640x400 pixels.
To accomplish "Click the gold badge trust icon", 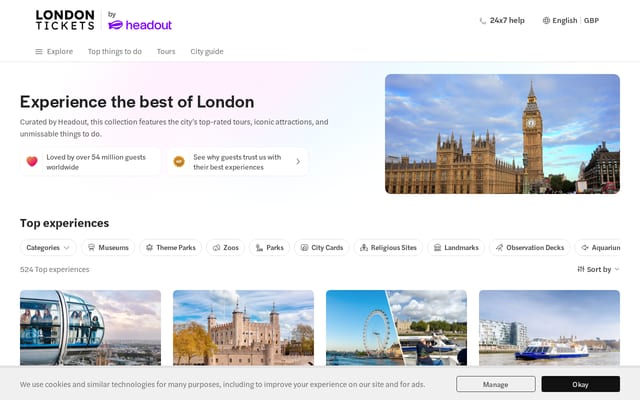I will pyautogui.click(x=179, y=162).
